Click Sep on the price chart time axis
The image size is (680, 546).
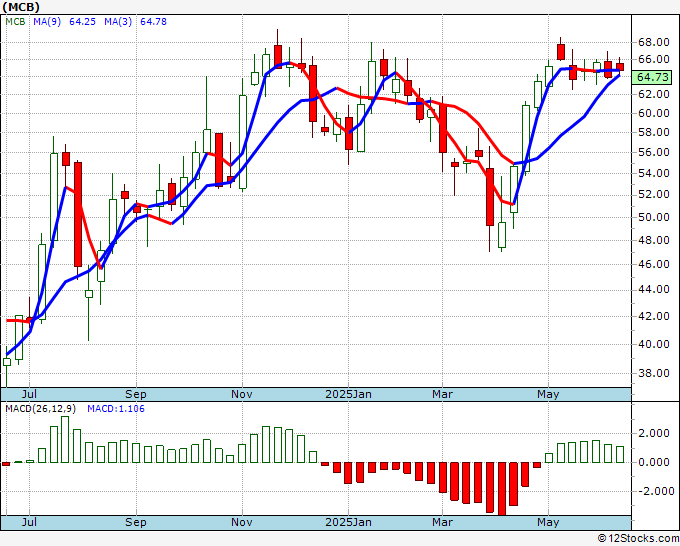pos(136,394)
